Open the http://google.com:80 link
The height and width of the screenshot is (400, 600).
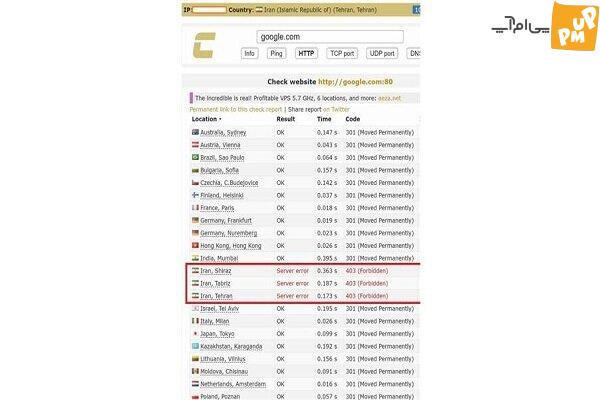click(355, 82)
